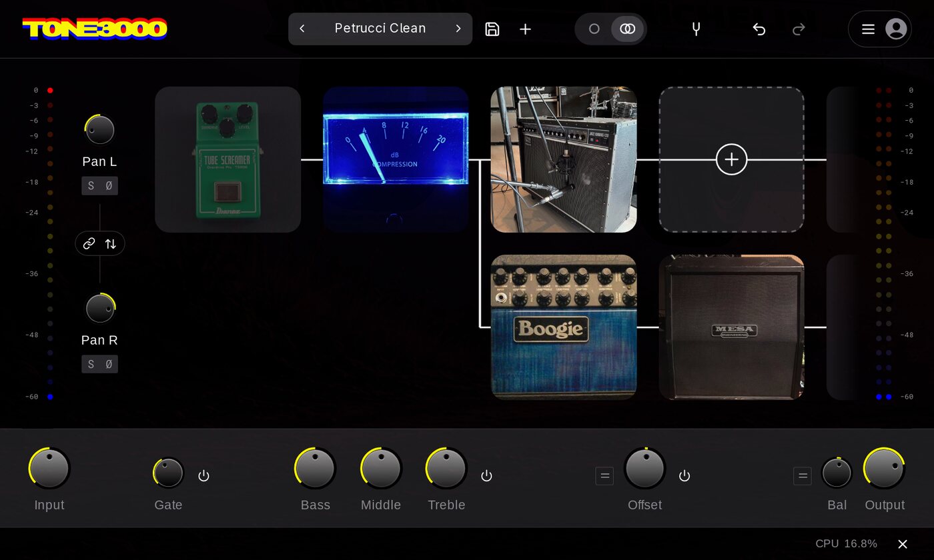Select the Tube Screamer pedal block
This screenshot has width=934, height=560.
pos(228,159)
